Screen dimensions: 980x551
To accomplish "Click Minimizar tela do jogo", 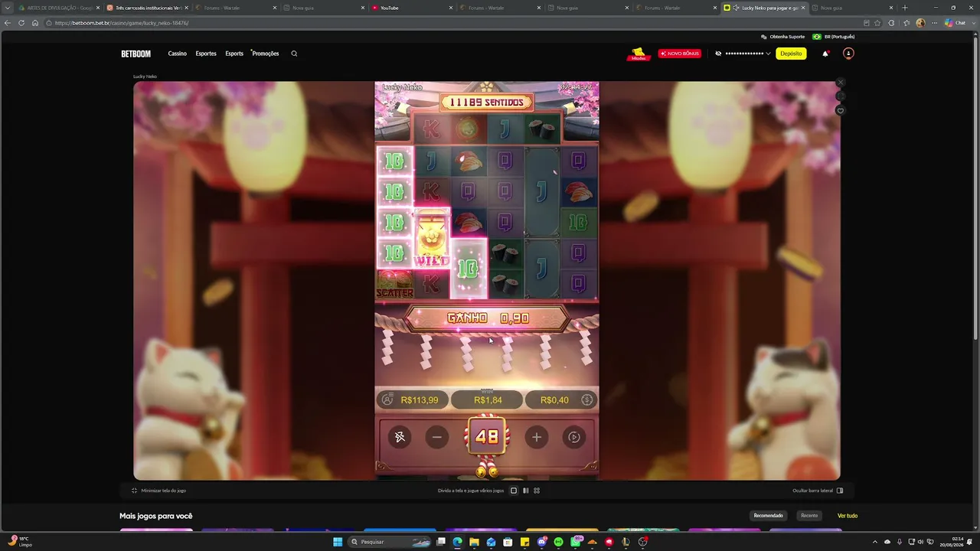I will pos(159,491).
